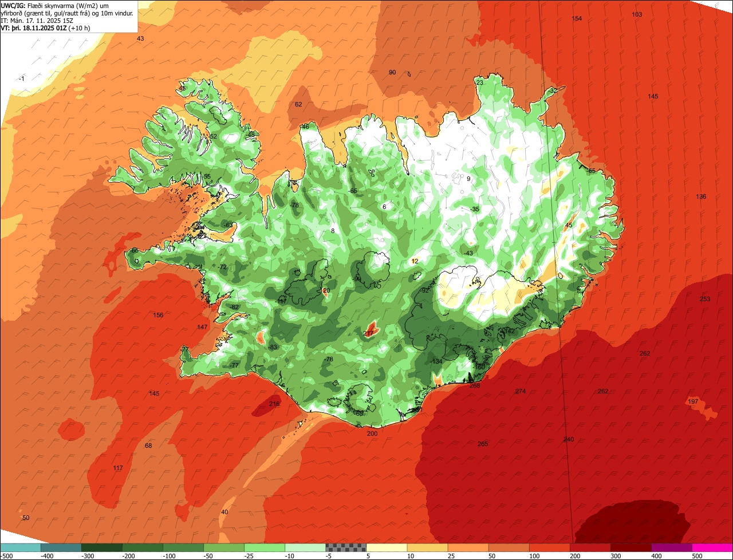Click the map value '147'

click(202, 327)
